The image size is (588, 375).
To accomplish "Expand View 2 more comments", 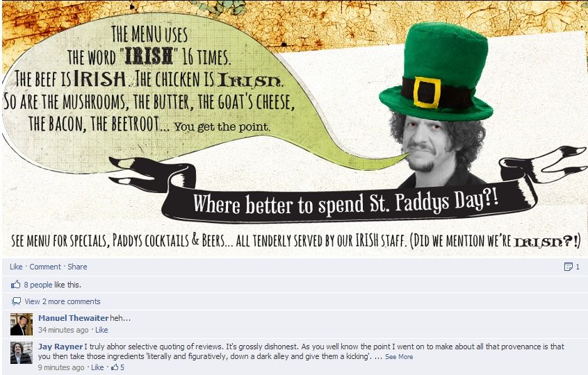I will 63,301.
